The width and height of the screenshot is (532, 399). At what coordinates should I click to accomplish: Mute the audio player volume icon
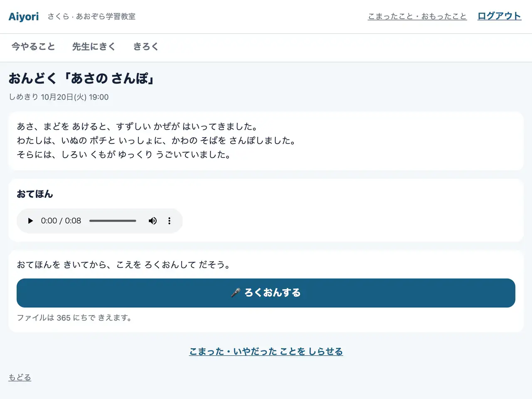pos(153,221)
